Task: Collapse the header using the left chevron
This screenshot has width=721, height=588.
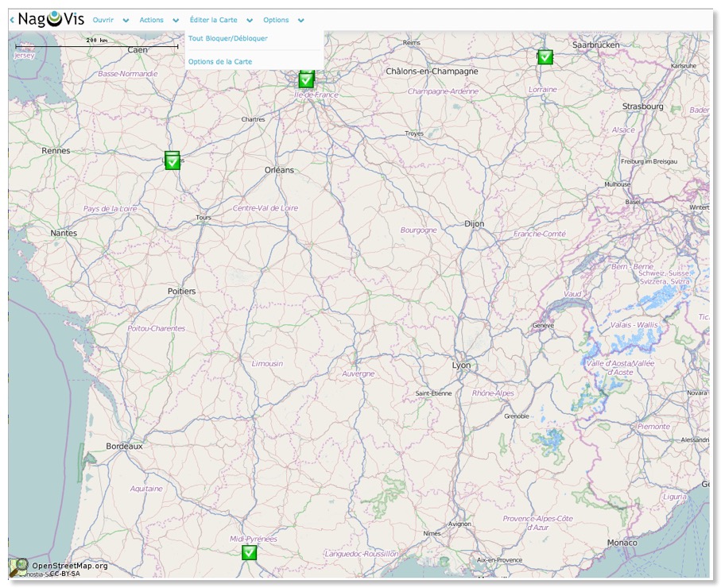Action: tap(12, 20)
